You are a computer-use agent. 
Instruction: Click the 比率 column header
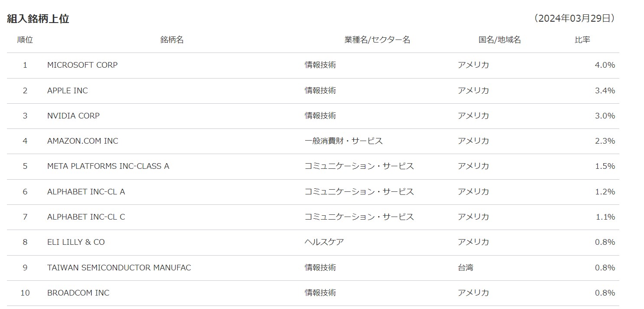(582, 40)
